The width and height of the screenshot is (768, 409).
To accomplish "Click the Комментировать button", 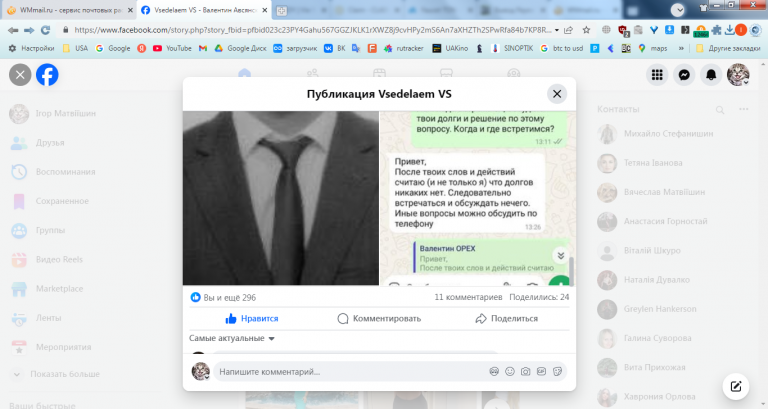I will pyautogui.click(x=379, y=318).
